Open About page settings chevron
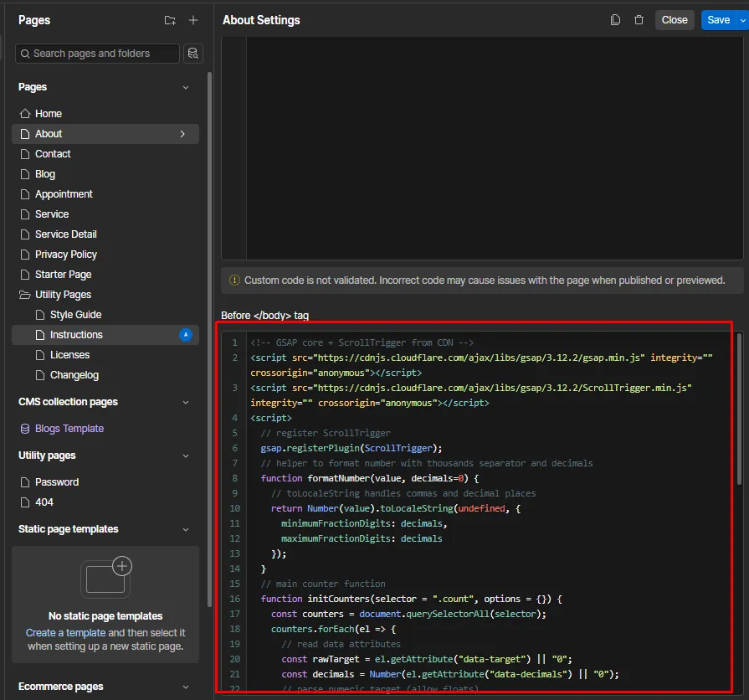Screen dimensions: 749x700 coord(182,134)
